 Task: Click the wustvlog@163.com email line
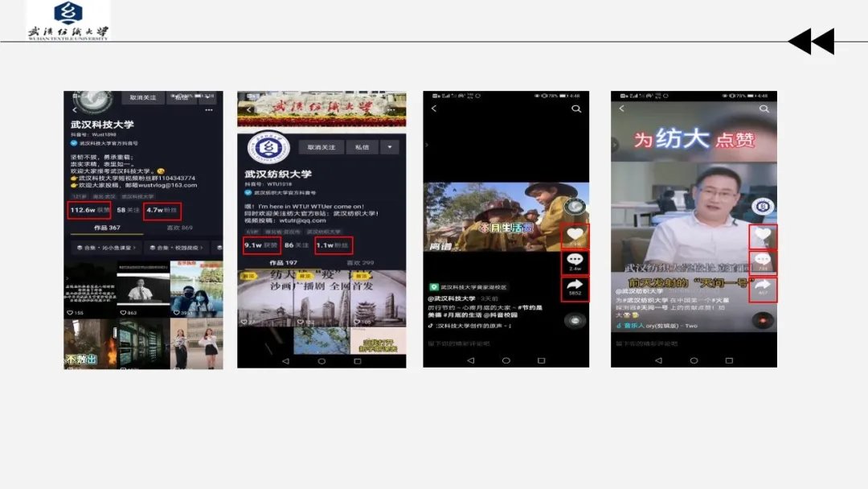coord(134,186)
